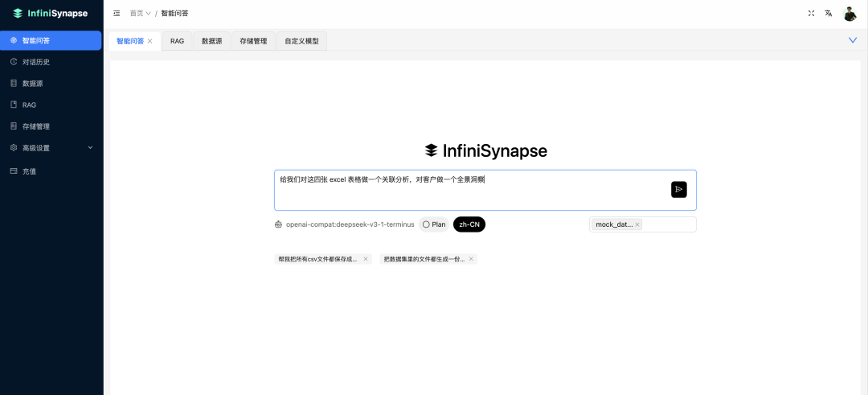Remove the mock_dat... tag
The height and width of the screenshot is (395, 868).
tap(637, 224)
